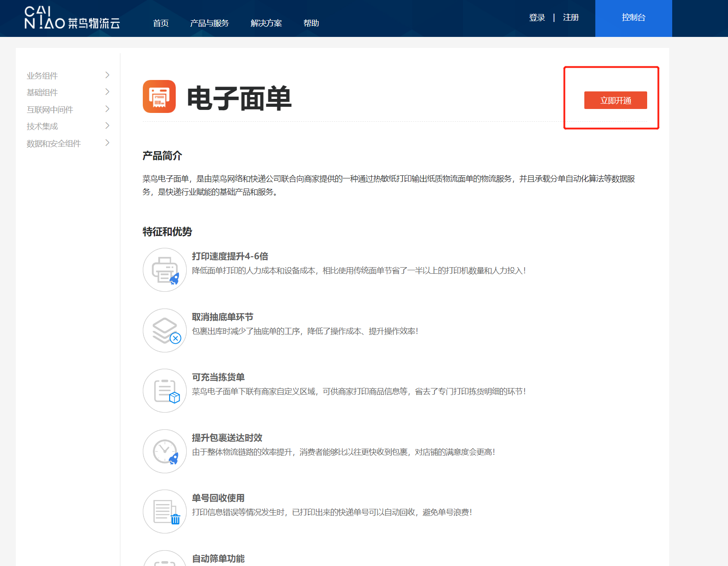The image size is (728, 566).
Task: Click the Cainiao 菜鸟物流云 logo
Action: [72, 18]
